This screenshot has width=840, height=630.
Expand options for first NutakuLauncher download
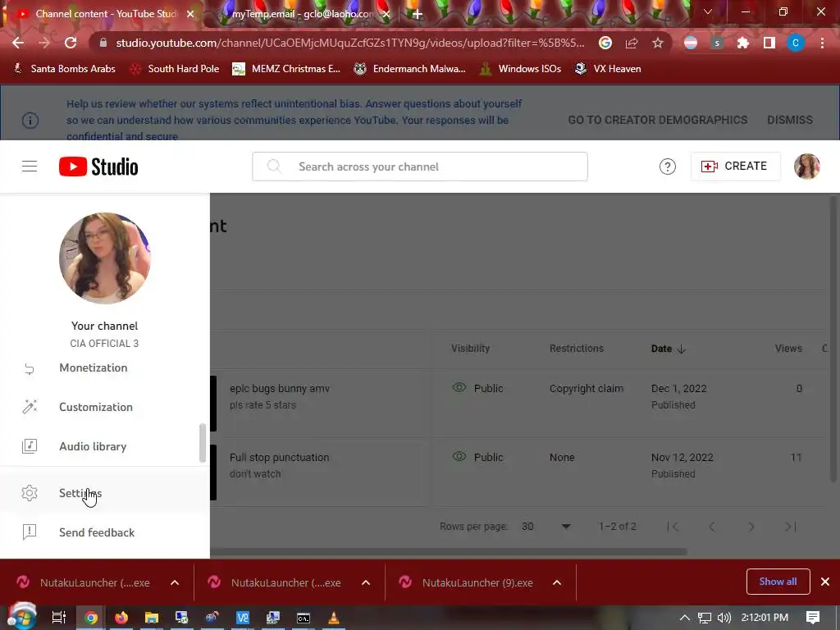[x=175, y=583]
